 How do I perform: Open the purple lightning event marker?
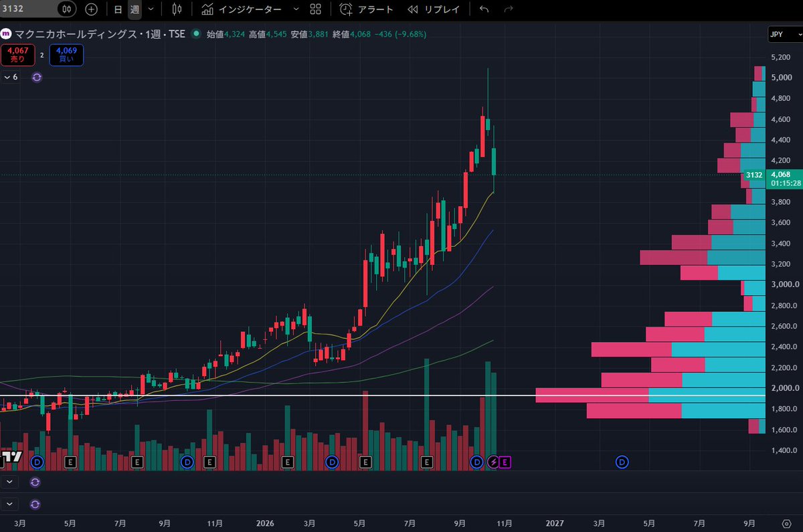coord(494,462)
